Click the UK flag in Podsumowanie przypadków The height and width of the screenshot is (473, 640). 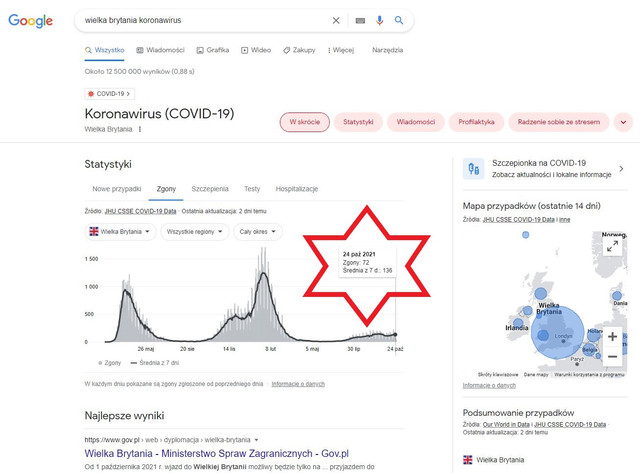tap(468, 460)
